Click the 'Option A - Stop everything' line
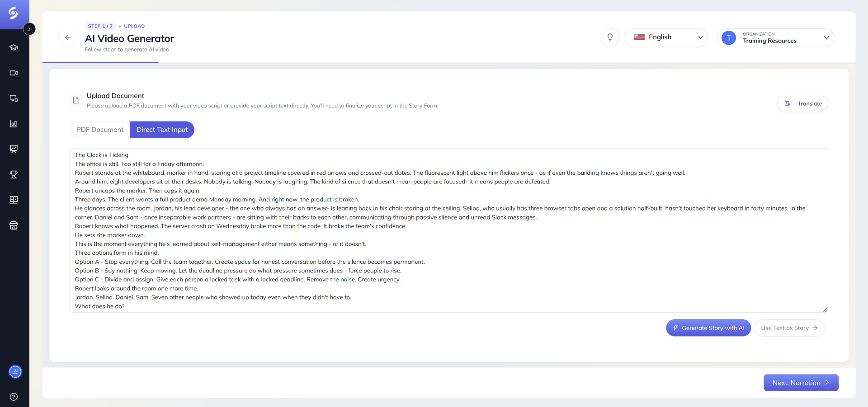The width and height of the screenshot is (868, 407). [x=250, y=262]
